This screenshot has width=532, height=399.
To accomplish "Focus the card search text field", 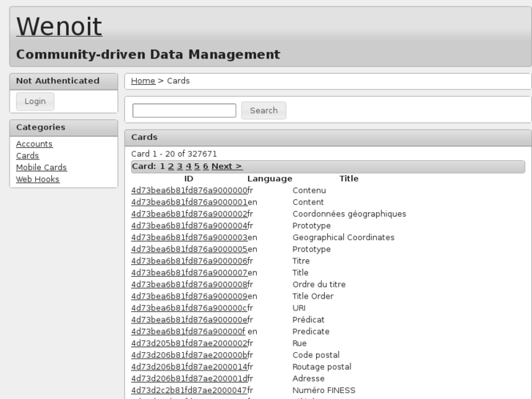I will [x=184, y=111].
